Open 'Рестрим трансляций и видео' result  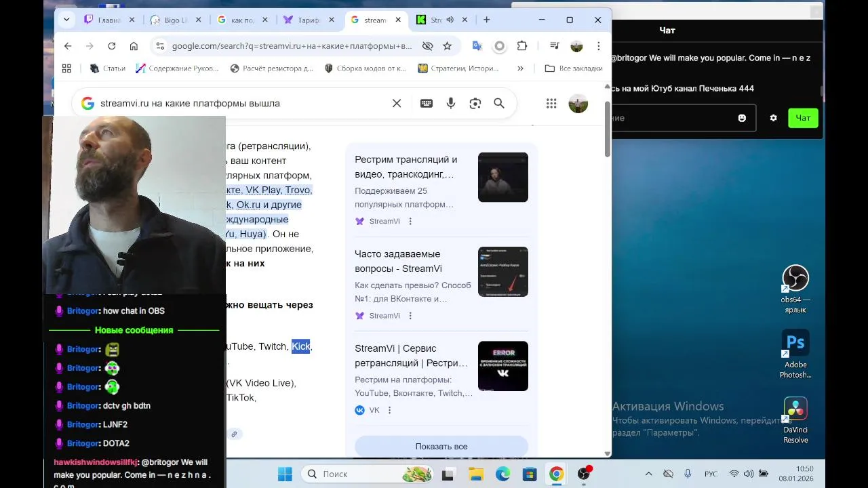click(x=406, y=167)
